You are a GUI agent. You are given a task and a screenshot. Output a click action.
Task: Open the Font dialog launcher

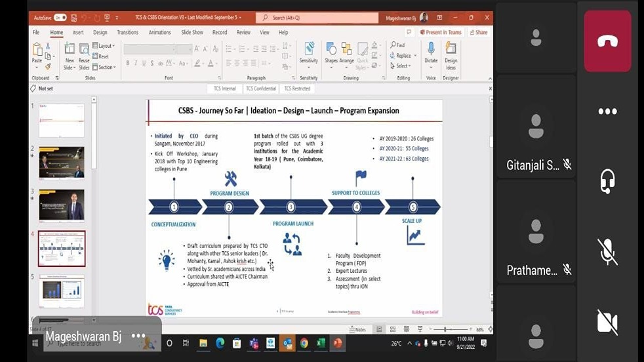219,77
